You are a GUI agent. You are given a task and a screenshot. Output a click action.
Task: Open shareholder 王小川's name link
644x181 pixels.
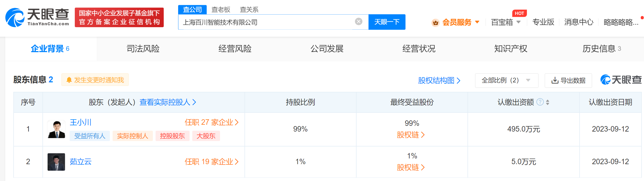coord(81,122)
